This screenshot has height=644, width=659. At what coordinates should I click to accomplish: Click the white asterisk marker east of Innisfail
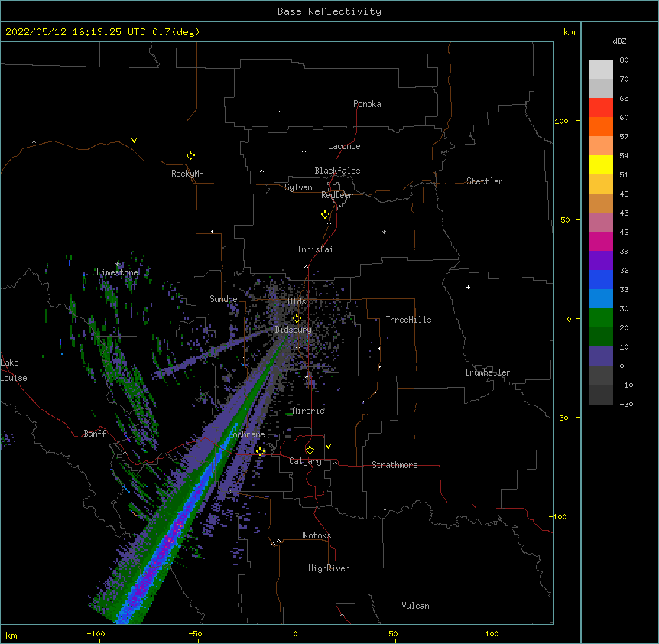384,232
